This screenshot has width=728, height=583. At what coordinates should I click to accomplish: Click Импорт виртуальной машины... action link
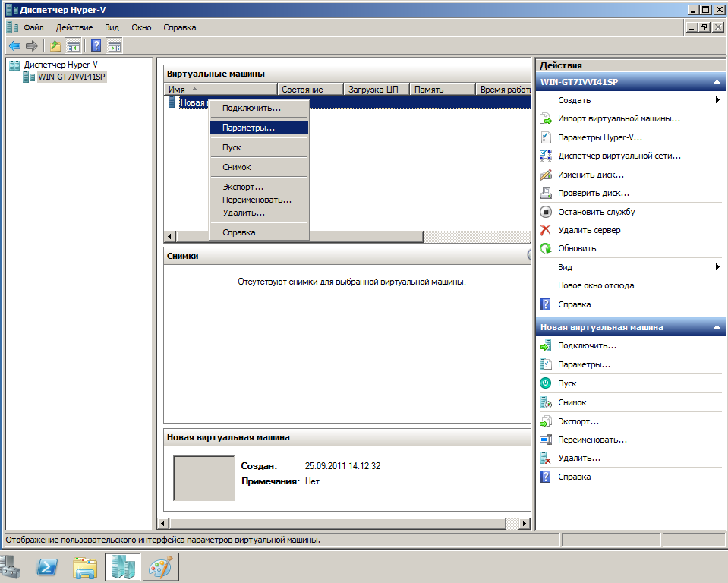point(619,118)
